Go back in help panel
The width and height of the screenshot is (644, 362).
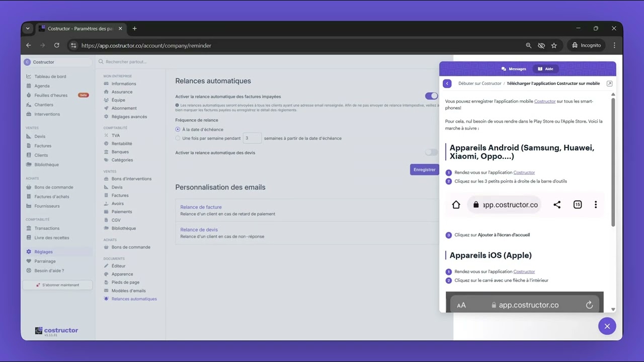point(447,83)
